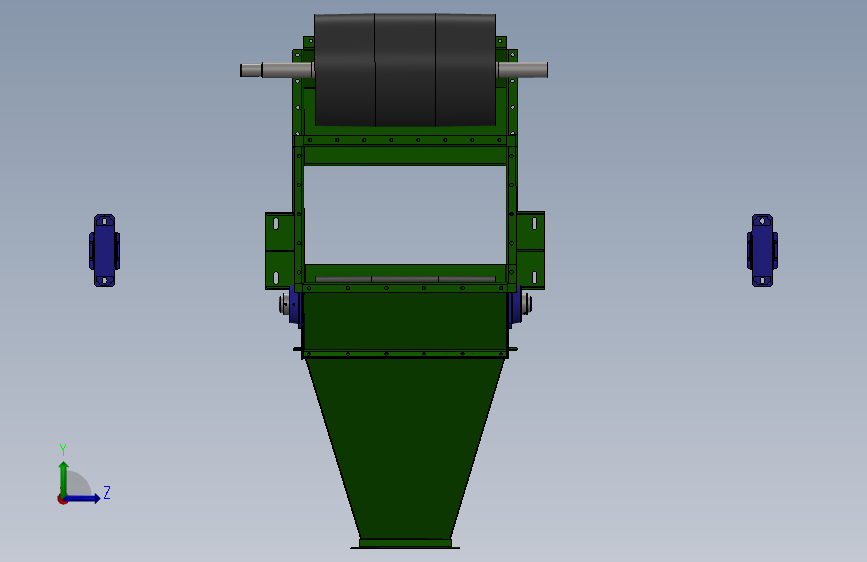Select the blue bearing on frame's lower left

coord(294,306)
